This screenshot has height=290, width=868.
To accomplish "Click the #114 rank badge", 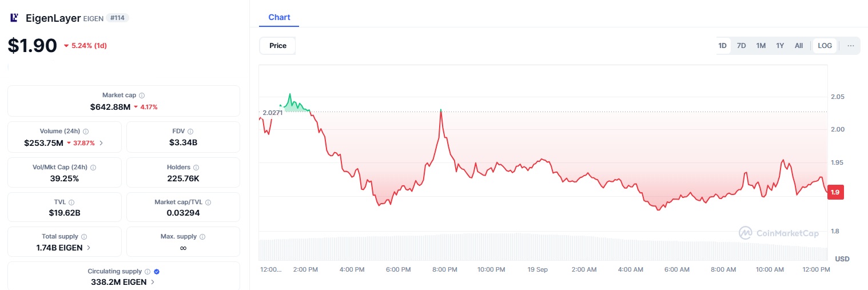I will point(118,18).
